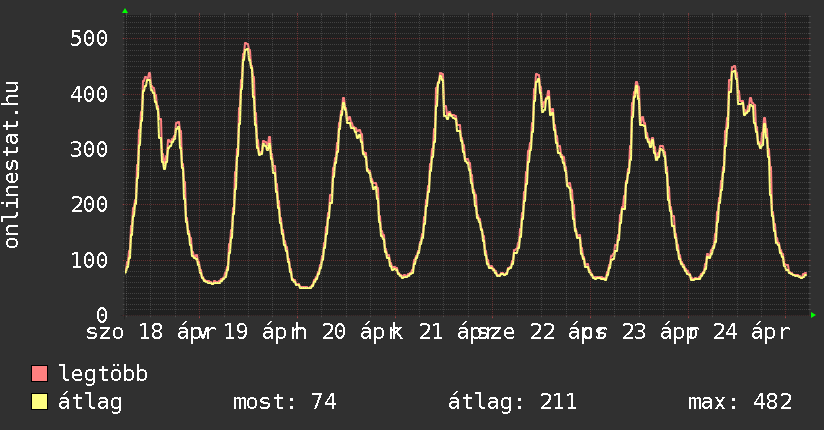Click the red legtöbb legend swatch
This screenshot has height=430, width=824.
coord(40,375)
